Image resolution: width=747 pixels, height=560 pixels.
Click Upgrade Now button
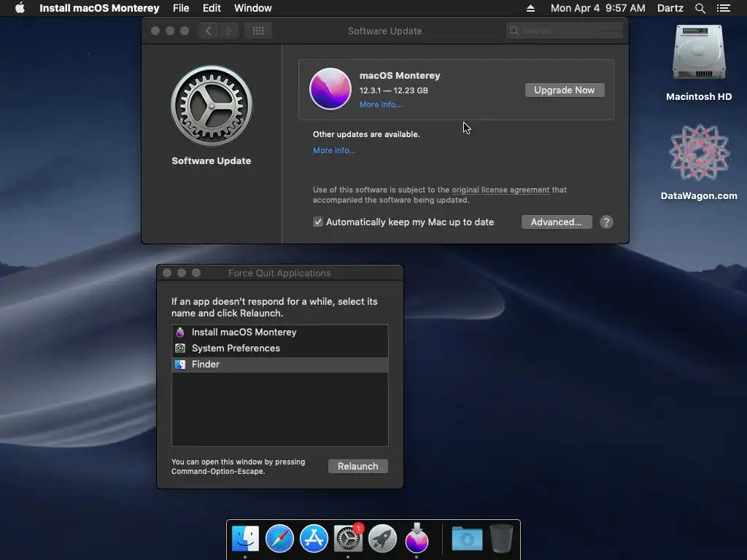pos(565,90)
